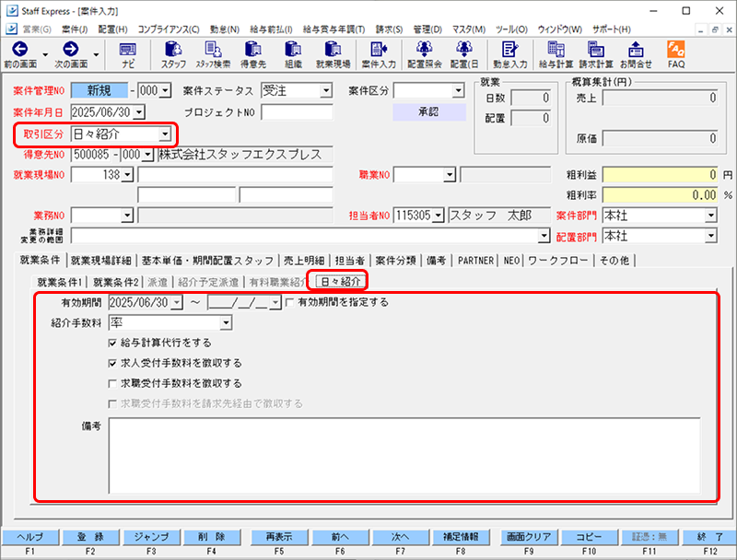The height and width of the screenshot is (560, 737).
Task: Switch to the 就業現場詳細 tab
Action: click(x=101, y=261)
